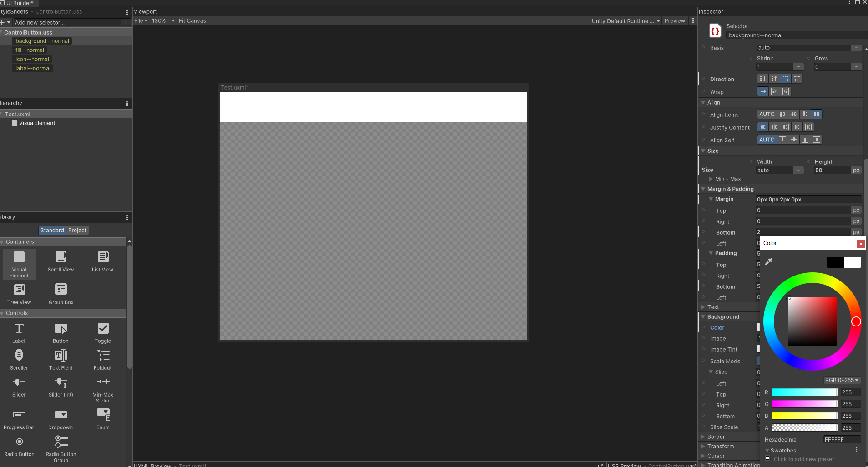Select the wrap-reverse option for Wrap
This screenshot has width=868, height=467.
tap(786, 92)
